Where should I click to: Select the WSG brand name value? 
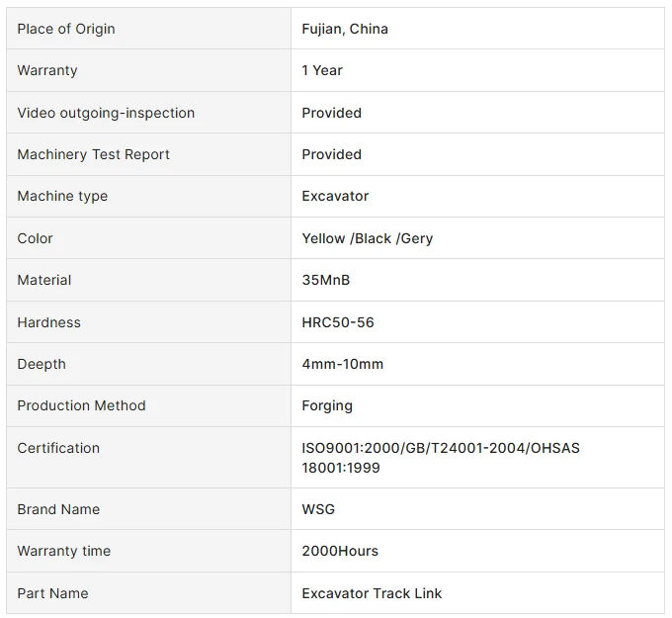click(x=318, y=509)
